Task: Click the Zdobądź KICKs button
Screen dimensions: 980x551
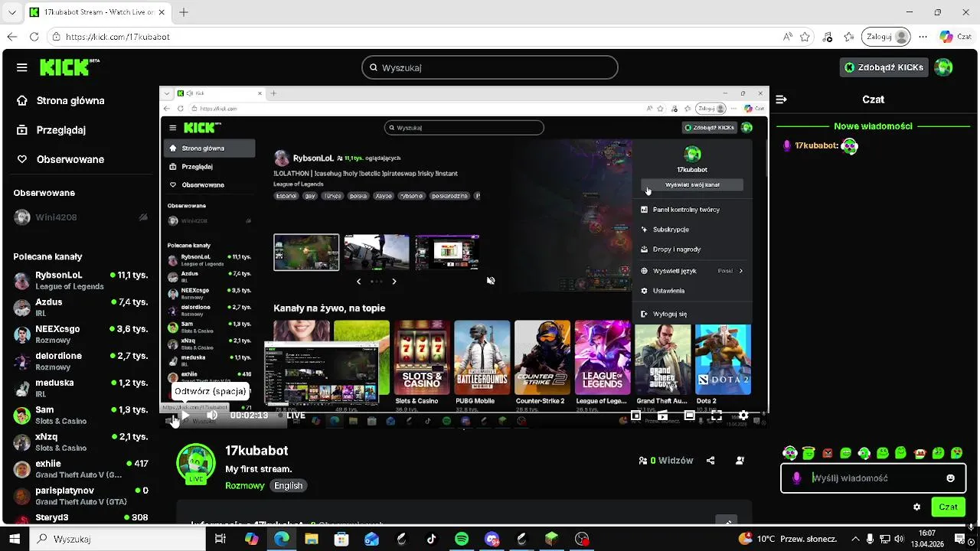Action: pos(884,67)
